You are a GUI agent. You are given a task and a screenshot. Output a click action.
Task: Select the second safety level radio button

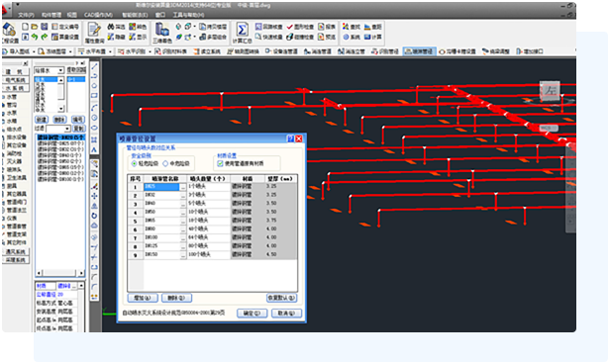point(165,163)
